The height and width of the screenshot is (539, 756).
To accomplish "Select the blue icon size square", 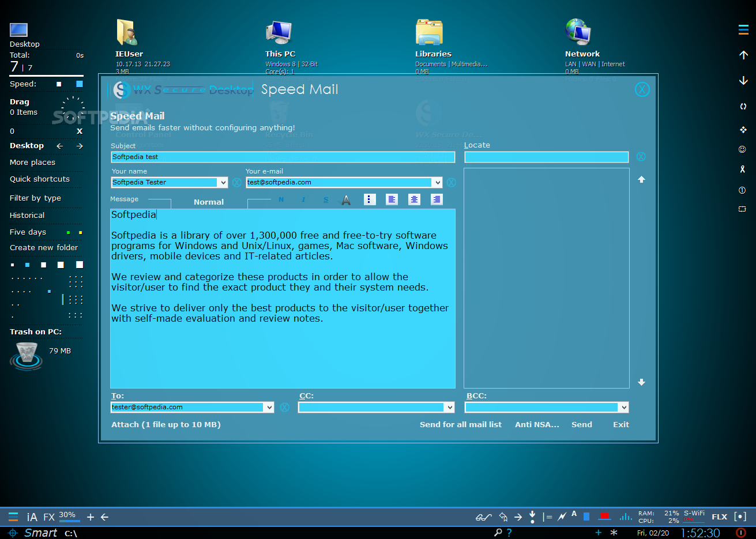I will (27, 265).
